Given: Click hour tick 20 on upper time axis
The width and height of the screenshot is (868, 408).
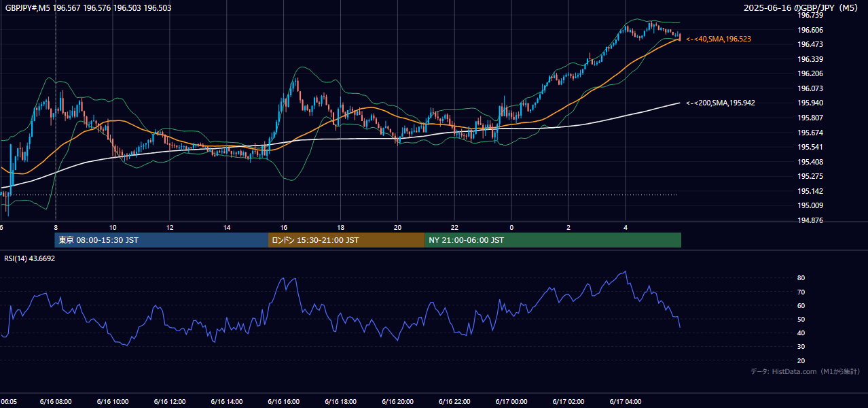Looking at the screenshot, I should point(398,227).
